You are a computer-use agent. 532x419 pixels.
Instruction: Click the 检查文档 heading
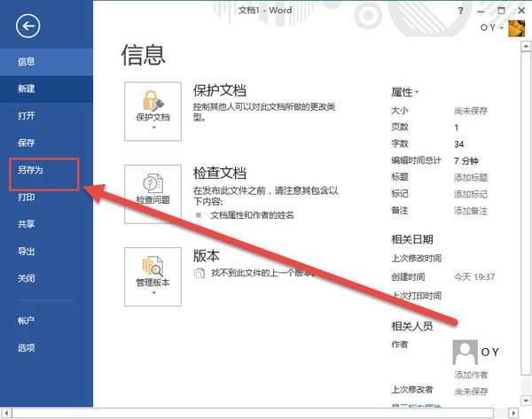pos(220,173)
